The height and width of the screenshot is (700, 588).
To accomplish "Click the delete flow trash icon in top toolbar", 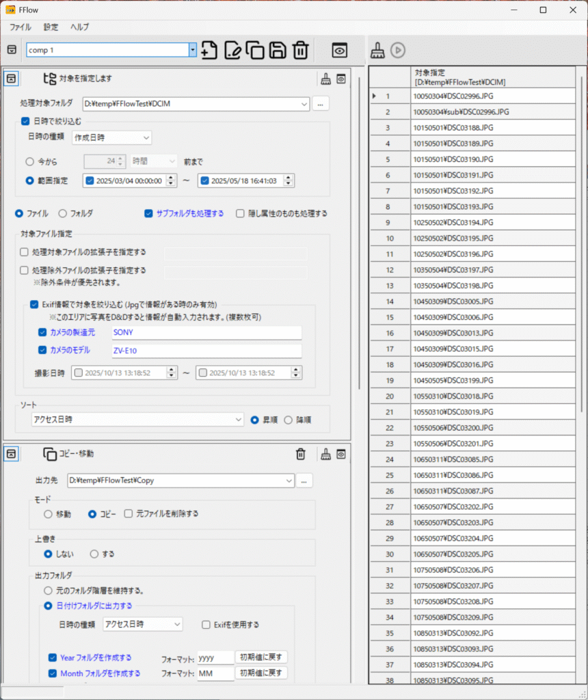I will (x=300, y=50).
